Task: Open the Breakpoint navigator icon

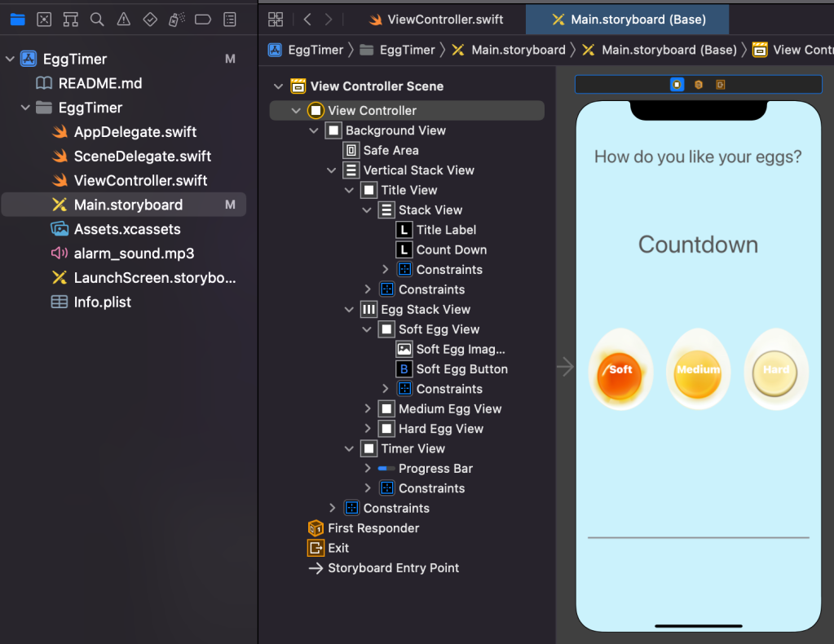Action: (x=203, y=19)
